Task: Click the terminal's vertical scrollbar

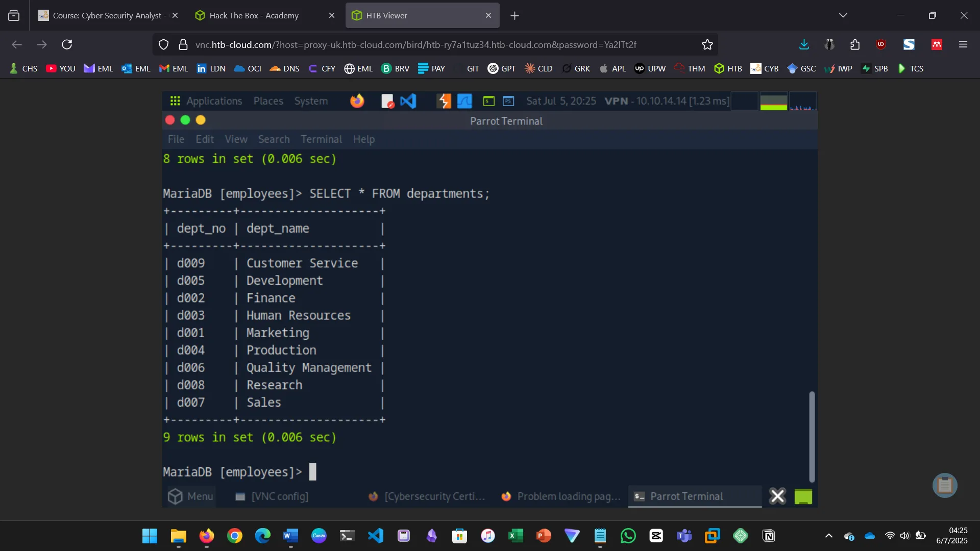Action: (x=812, y=436)
